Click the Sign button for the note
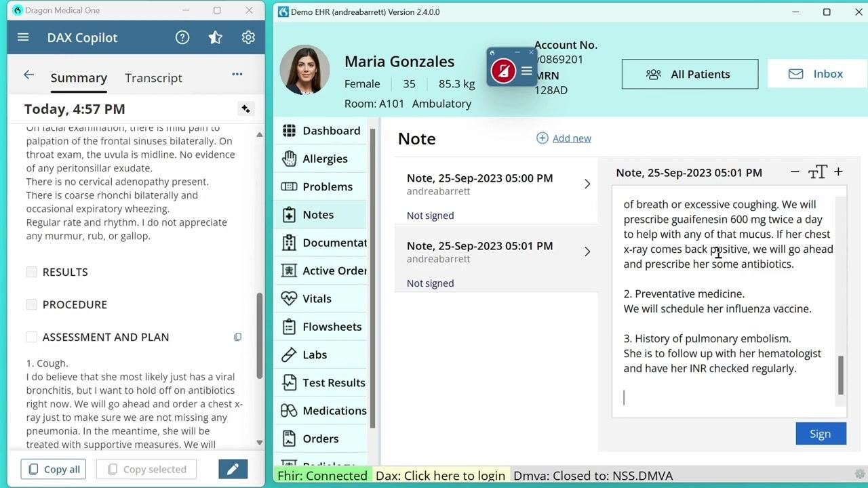The image size is (868, 488). click(821, 434)
